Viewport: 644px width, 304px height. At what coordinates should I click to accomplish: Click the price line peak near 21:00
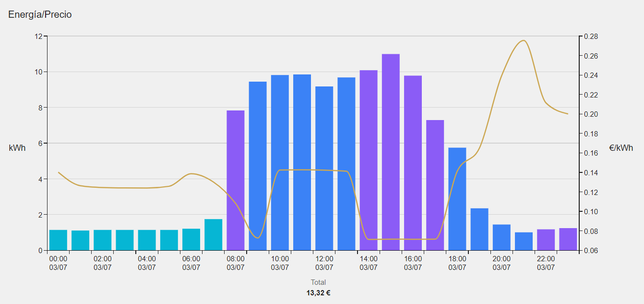tap(524, 41)
